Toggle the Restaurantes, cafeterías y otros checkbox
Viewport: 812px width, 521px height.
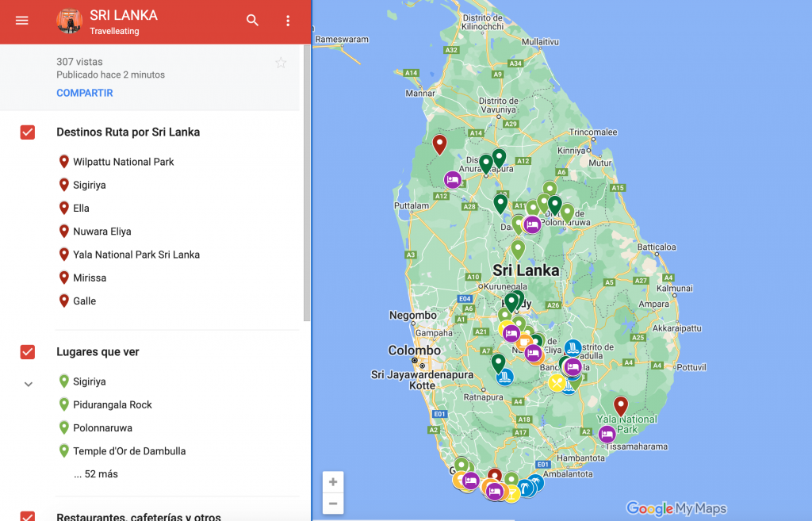coord(28,516)
